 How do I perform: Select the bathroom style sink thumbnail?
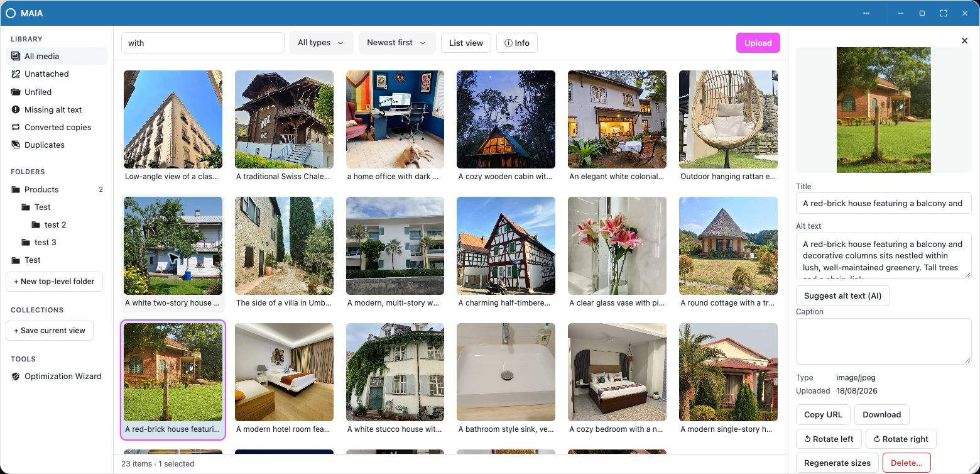pos(506,372)
